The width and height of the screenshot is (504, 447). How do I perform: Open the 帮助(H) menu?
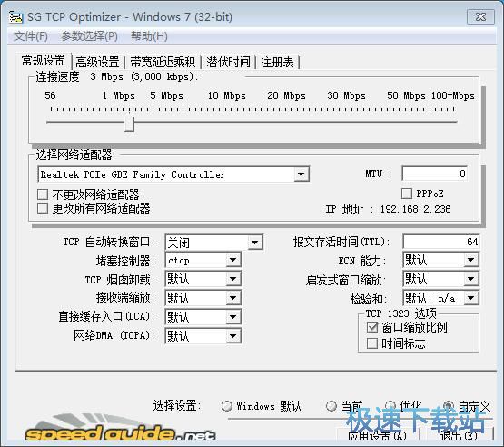pyautogui.click(x=149, y=36)
